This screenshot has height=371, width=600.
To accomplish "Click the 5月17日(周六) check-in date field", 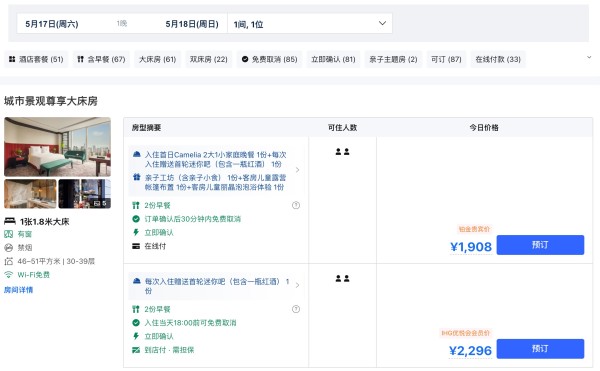I will (x=52, y=24).
